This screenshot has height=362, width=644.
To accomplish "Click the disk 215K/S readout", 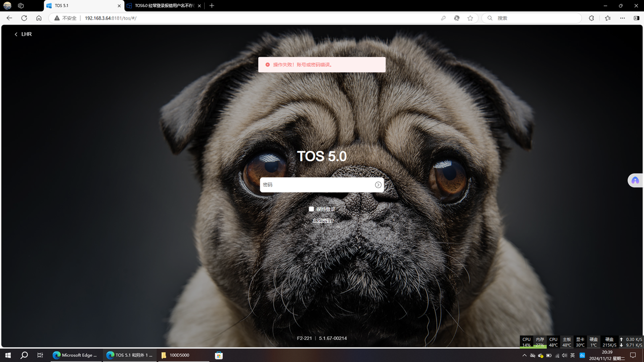I will [x=609, y=342].
